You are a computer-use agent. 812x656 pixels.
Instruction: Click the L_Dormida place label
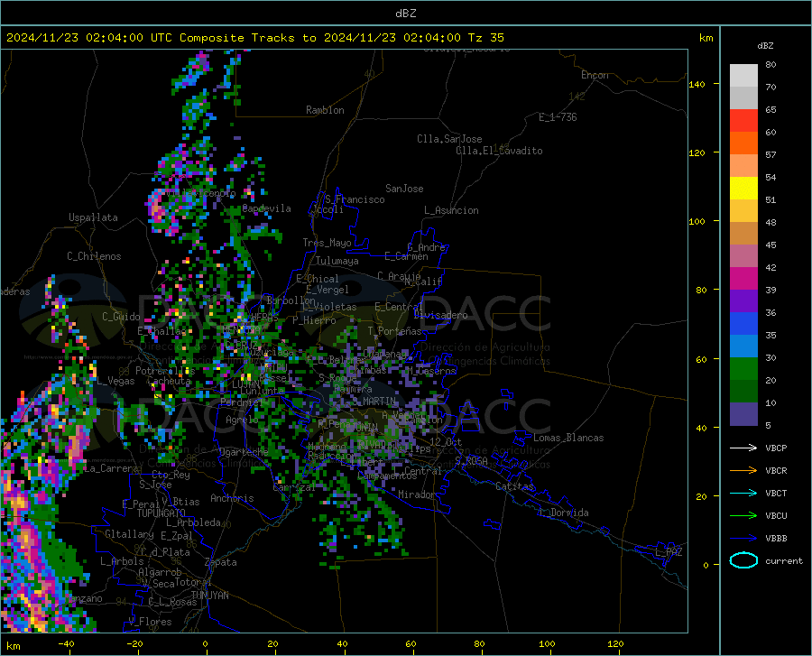[563, 513]
